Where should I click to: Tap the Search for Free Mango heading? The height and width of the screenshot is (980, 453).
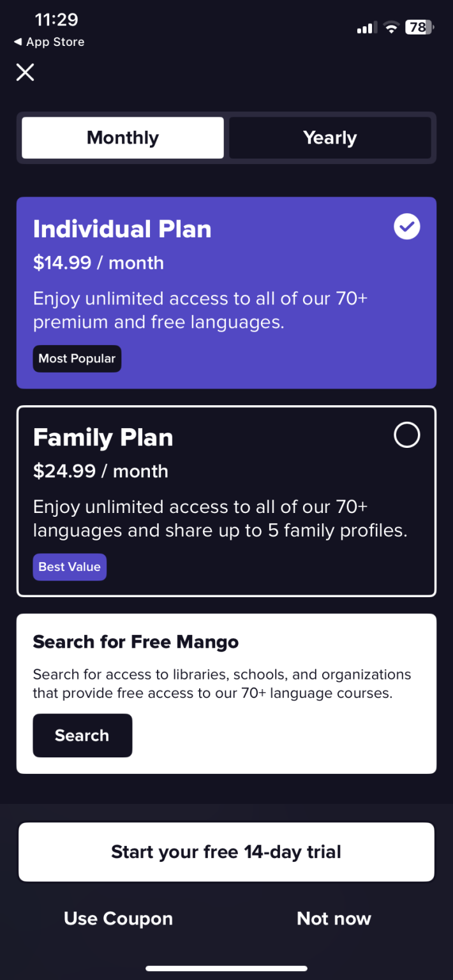click(x=136, y=642)
